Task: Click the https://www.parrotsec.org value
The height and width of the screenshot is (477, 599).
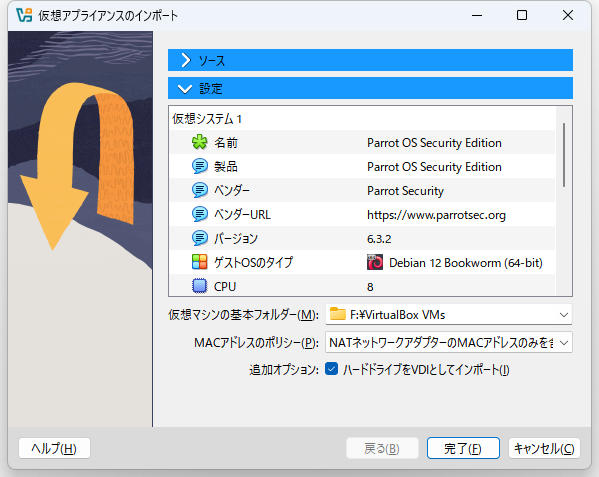Action: click(x=436, y=215)
